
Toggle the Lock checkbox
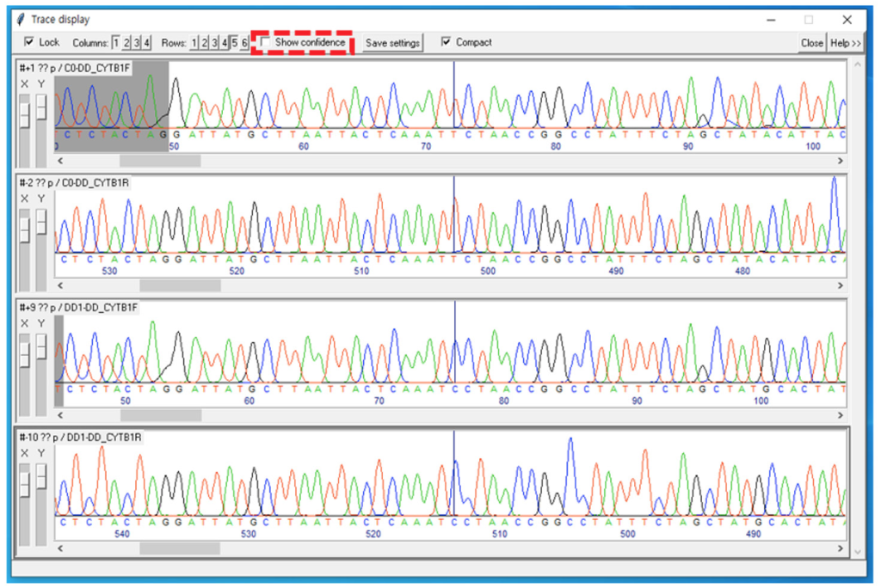29,42
